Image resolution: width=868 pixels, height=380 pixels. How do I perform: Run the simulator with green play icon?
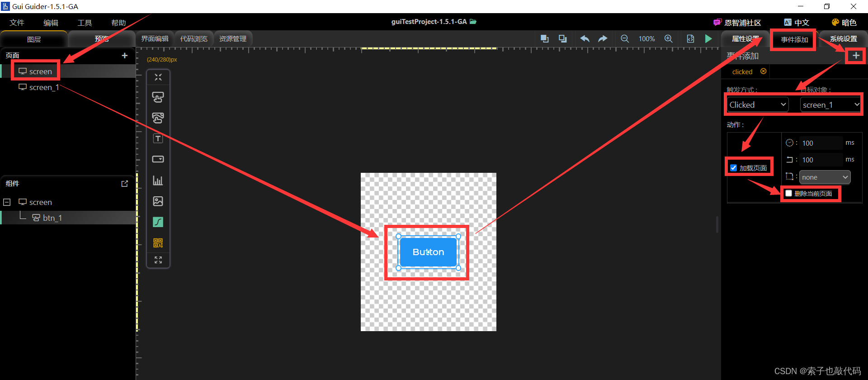[708, 39]
